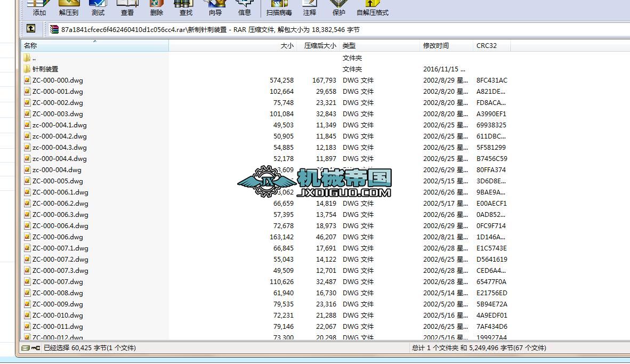Click the icon of ZC-000-010.dwg
630x364 pixels.
(27, 315)
